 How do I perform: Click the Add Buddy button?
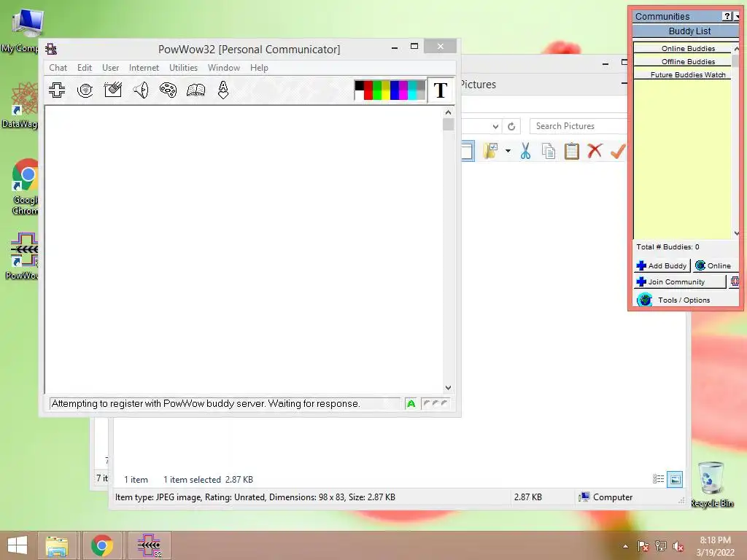[662, 265]
